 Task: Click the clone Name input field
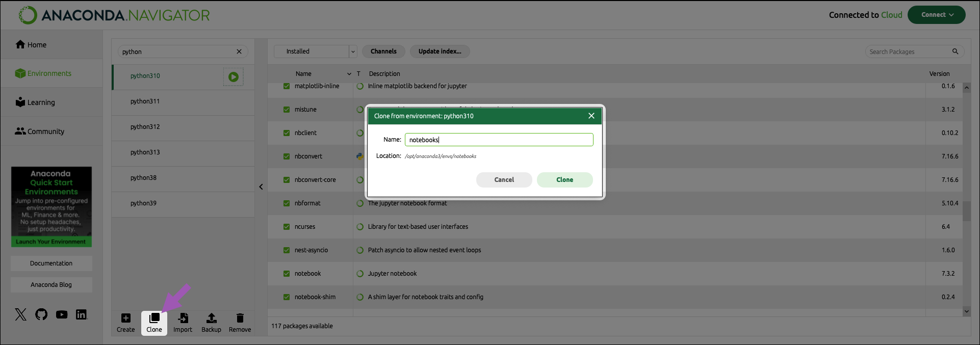pyautogui.click(x=499, y=140)
